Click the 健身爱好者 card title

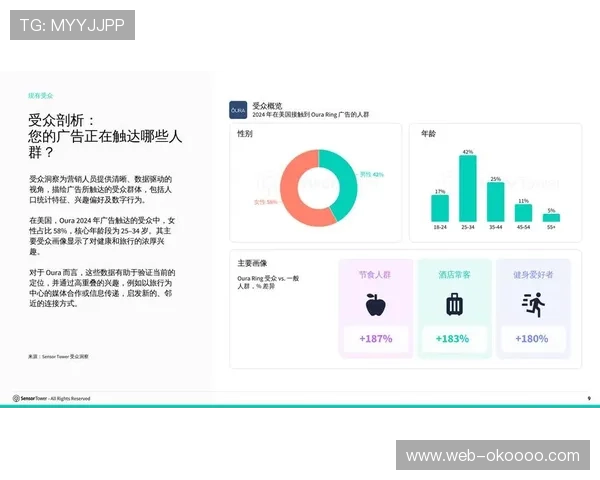[x=533, y=275]
